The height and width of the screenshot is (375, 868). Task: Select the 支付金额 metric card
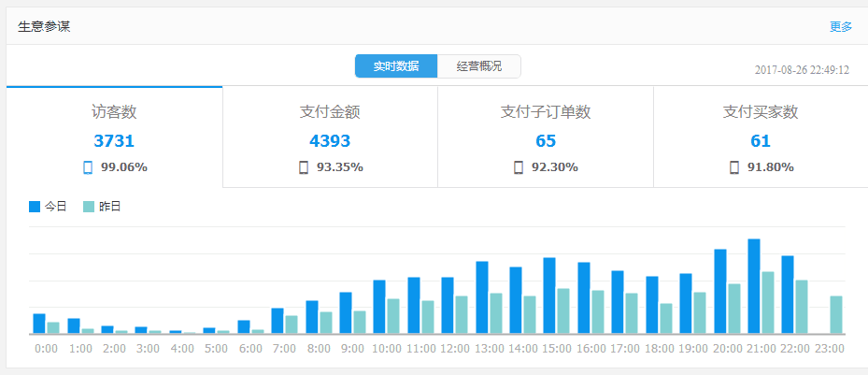coord(330,137)
